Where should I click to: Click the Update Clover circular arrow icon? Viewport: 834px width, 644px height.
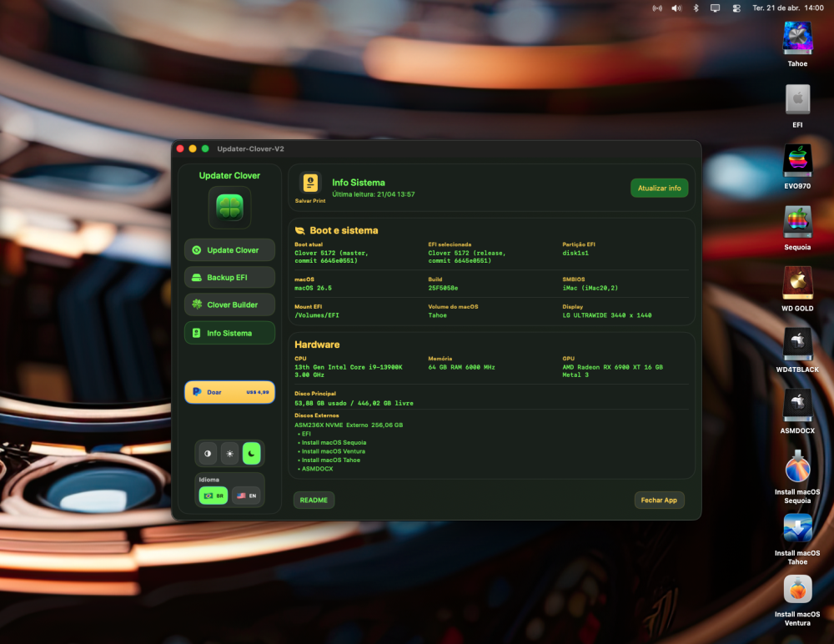point(196,250)
